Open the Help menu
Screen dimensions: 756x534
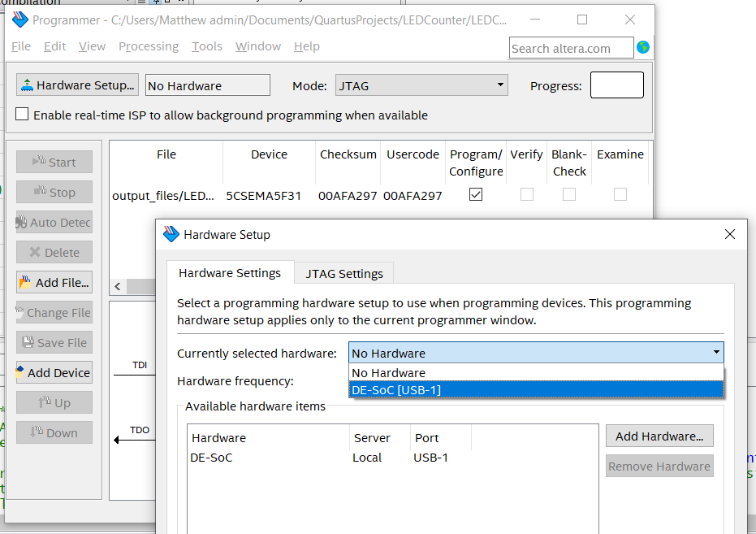coord(307,46)
